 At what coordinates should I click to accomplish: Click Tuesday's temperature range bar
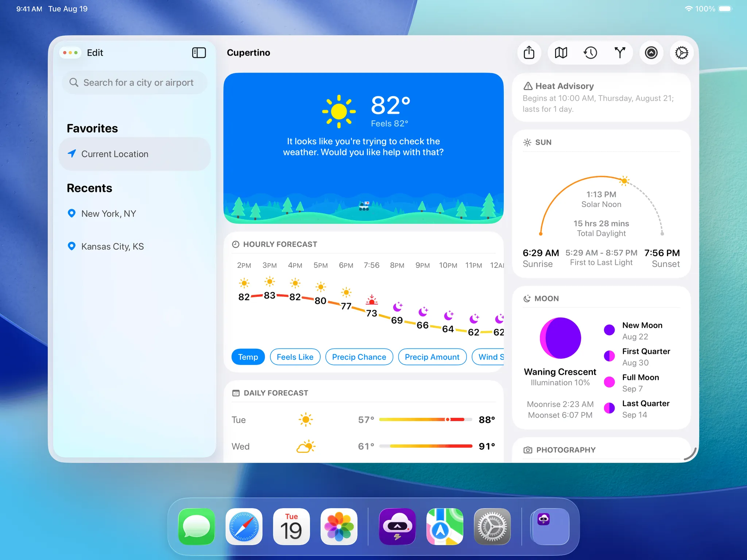click(x=425, y=420)
